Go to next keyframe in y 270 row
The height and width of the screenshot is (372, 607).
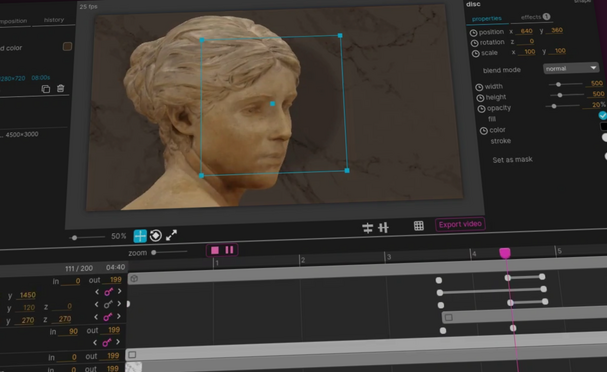tap(119, 317)
